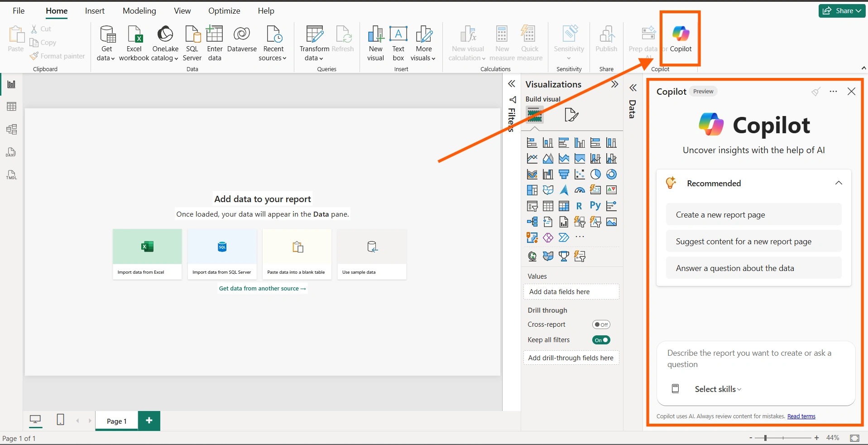Select the Stacked bar chart visual

pyautogui.click(x=532, y=143)
